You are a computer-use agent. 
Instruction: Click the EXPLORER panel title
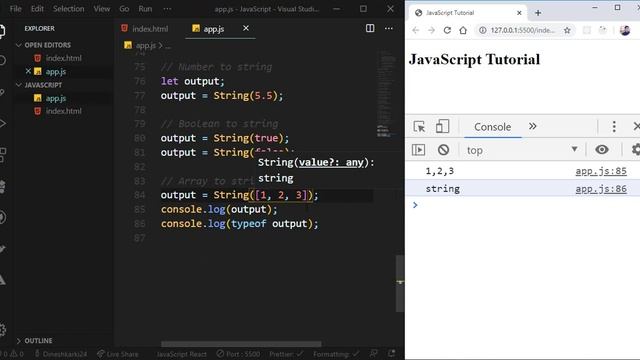click(39, 28)
